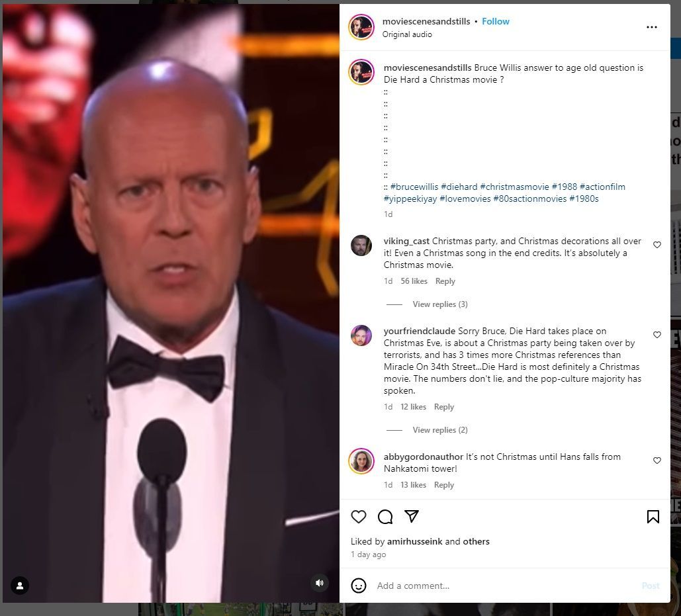Save post with the bookmark icon
Image resolution: width=681 pixels, height=616 pixels.
(653, 517)
